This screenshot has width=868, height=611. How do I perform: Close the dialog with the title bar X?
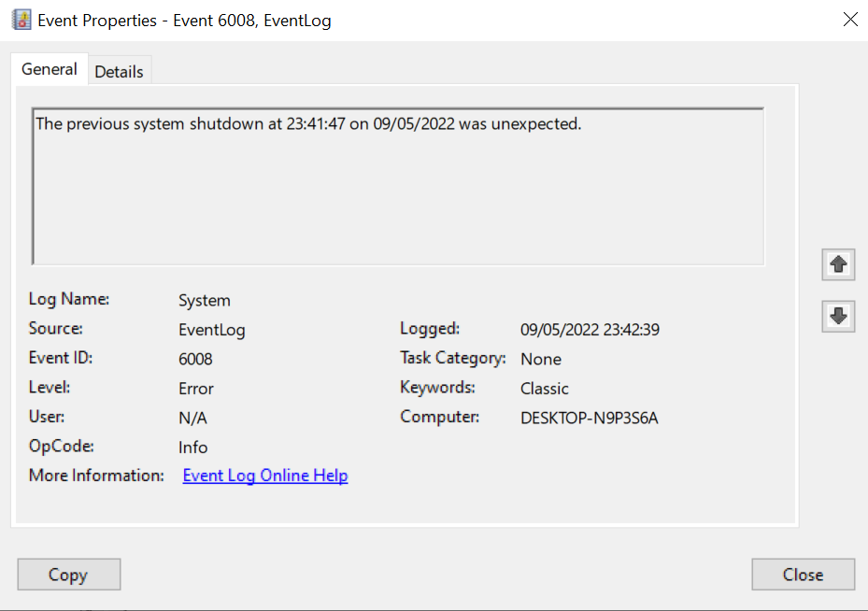coord(850,20)
